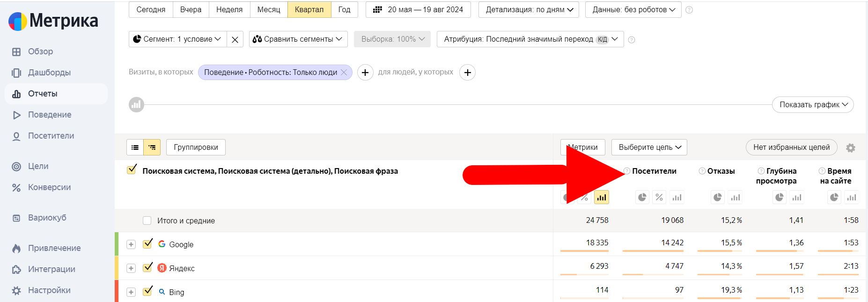Click pie chart icon under Время на сайте
The width and height of the screenshot is (868, 302).
point(834,198)
